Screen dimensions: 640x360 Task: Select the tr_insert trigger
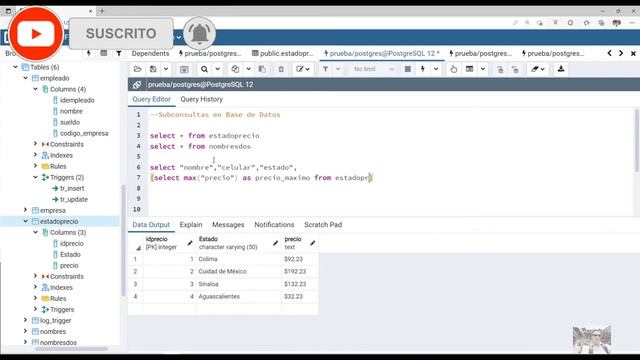(x=72, y=188)
